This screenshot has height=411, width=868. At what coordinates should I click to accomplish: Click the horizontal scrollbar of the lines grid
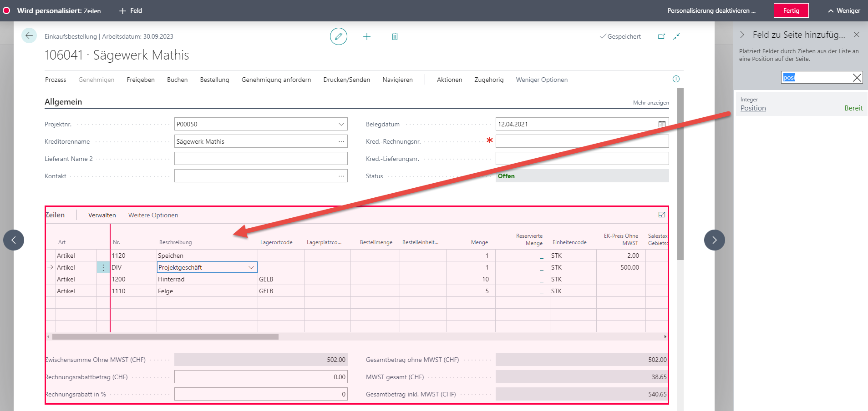165,337
